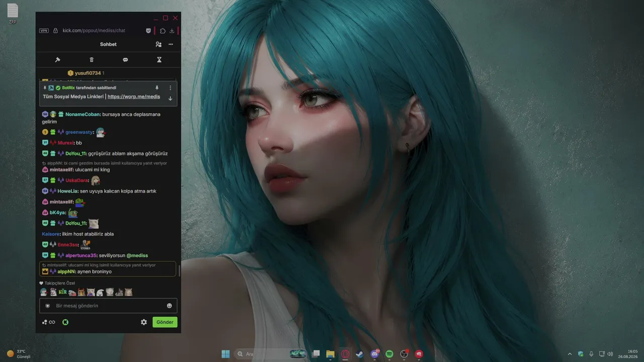This screenshot has width=644, height=362.
Task: Click alppNN's username in highlighted reply
Action: pos(66,271)
